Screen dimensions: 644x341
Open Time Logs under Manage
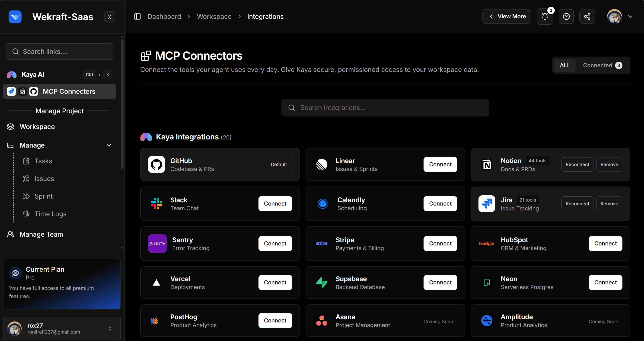(x=50, y=214)
